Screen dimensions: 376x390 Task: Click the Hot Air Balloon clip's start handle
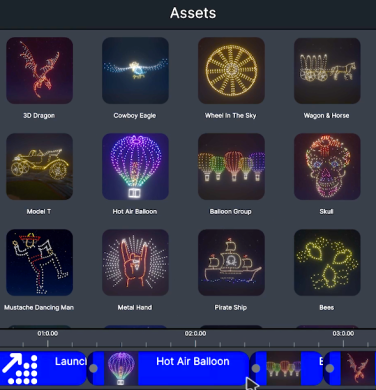[94, 368]
